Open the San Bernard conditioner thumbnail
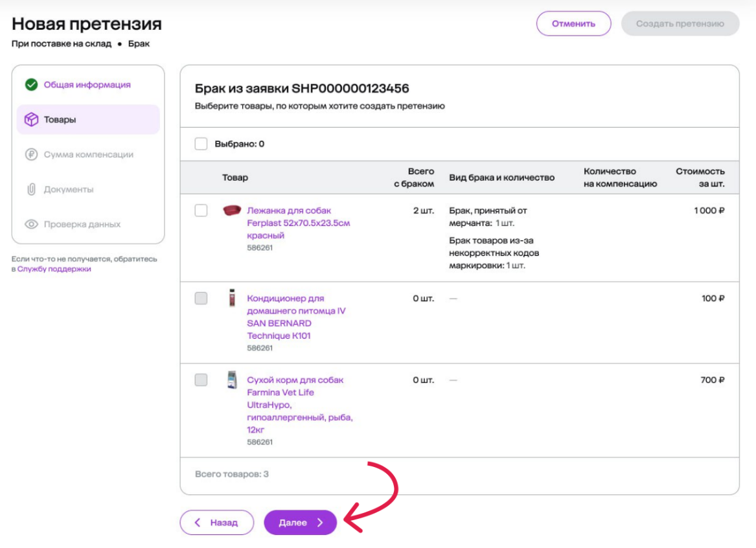Viewport: 756px width, 548px height. click(x=232, y=298)
